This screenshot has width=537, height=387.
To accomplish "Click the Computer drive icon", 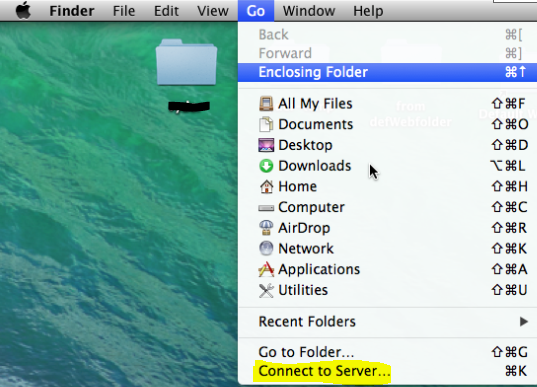I will (x=266, y=208).
